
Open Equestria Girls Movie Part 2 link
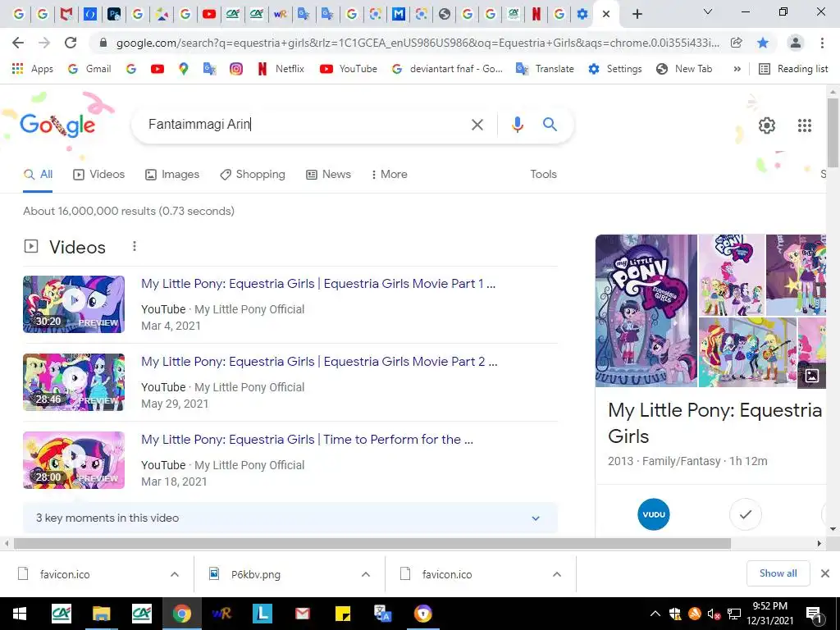click(319, 362)
